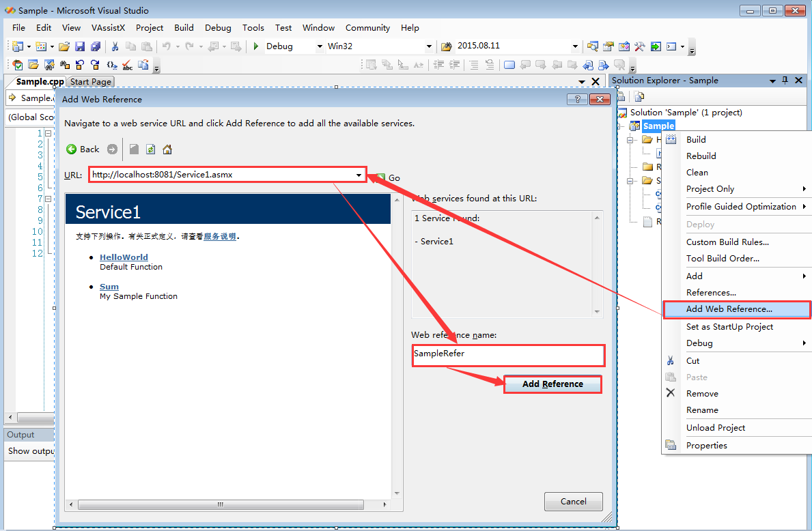Click the Command Window icon
The height and width of the screenshot is (531, 812).
(672, 46)
